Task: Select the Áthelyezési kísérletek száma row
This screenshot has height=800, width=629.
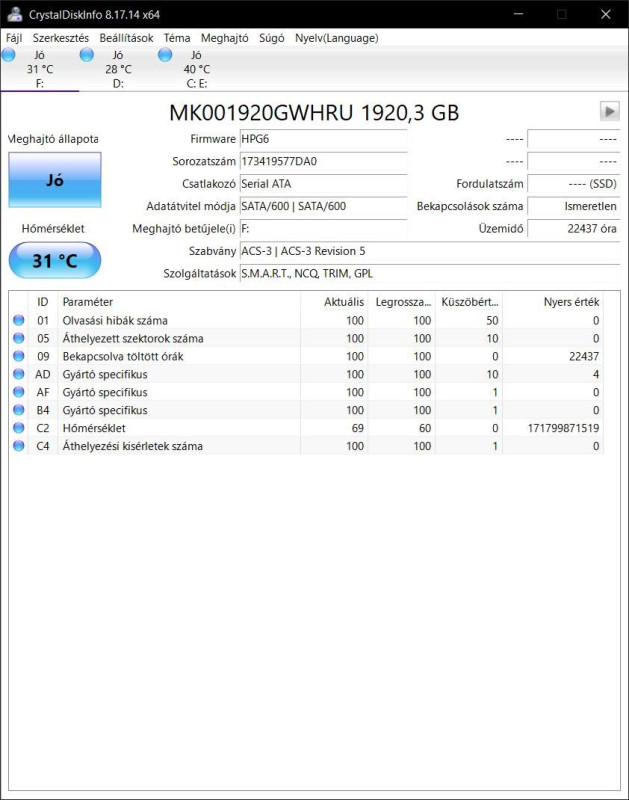Action: [306, 445]
